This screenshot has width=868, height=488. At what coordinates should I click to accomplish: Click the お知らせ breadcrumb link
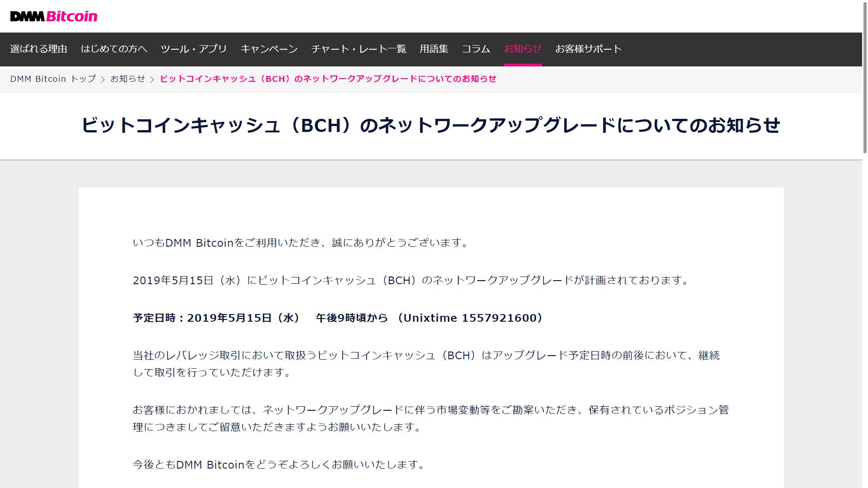128,79
